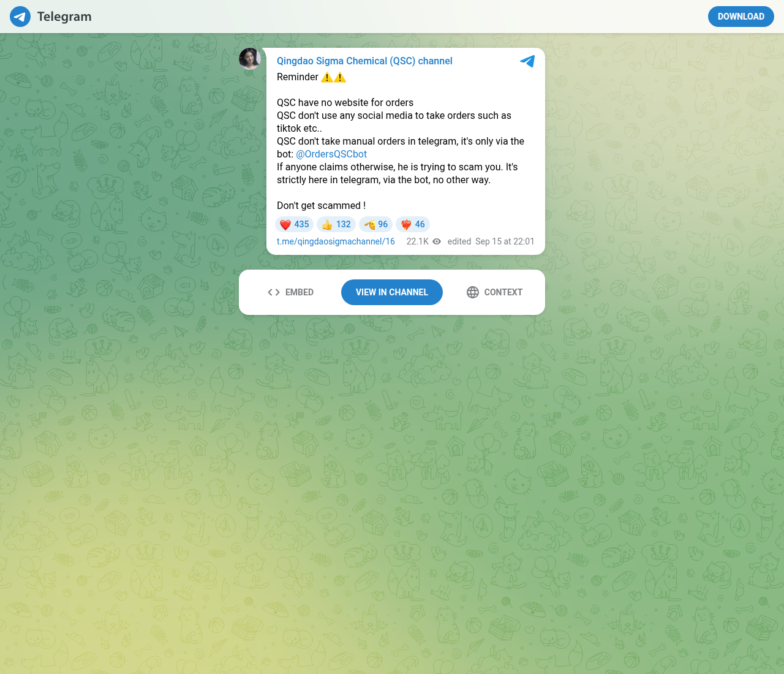This screenshot has height=674, width=784.
Task: Open Qingdao Sigma Chemical (QSC) channel link
Action: point(364,61)
